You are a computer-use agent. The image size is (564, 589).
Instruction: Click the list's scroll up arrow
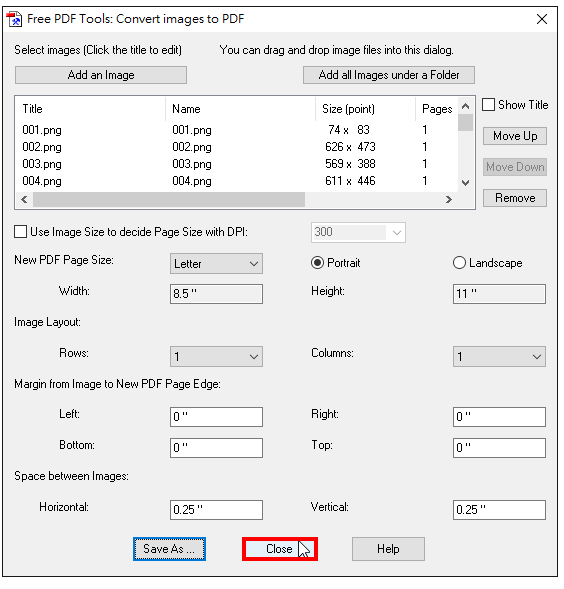(465, 106)
